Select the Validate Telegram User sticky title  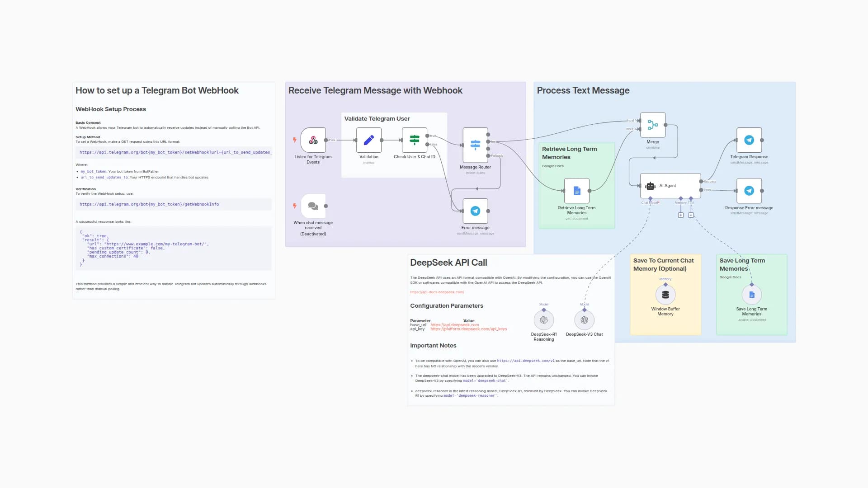[377, 119]
